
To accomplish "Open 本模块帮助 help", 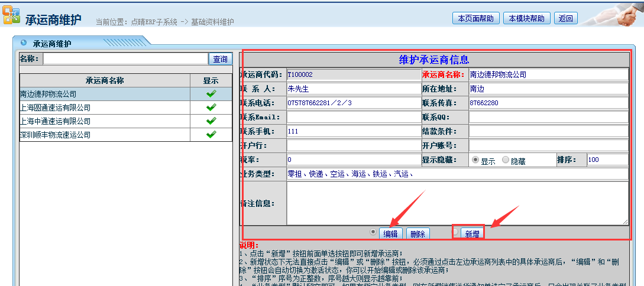I will (x=527, y=18).
